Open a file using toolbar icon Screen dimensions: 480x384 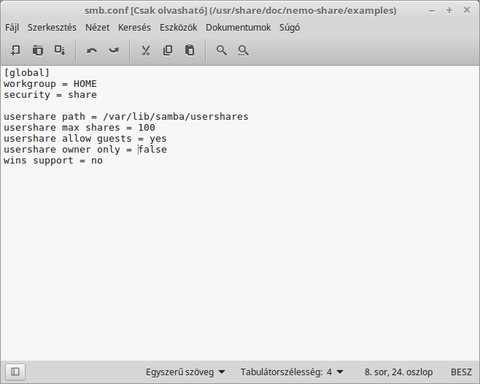(38, 50)
